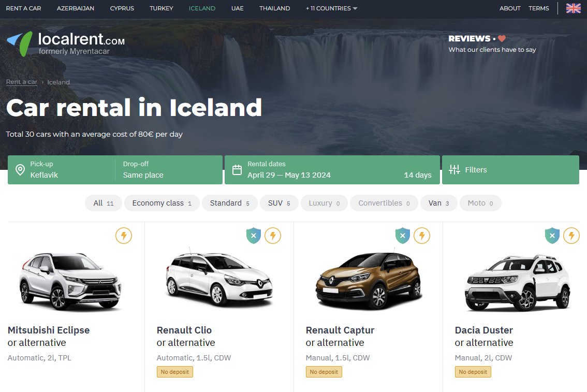The width and height of the screenshot is (587, 392).
Task: Click the lightning bolt icon on Mitsubishi Eclipse
Action: click(x=124, y=236)
